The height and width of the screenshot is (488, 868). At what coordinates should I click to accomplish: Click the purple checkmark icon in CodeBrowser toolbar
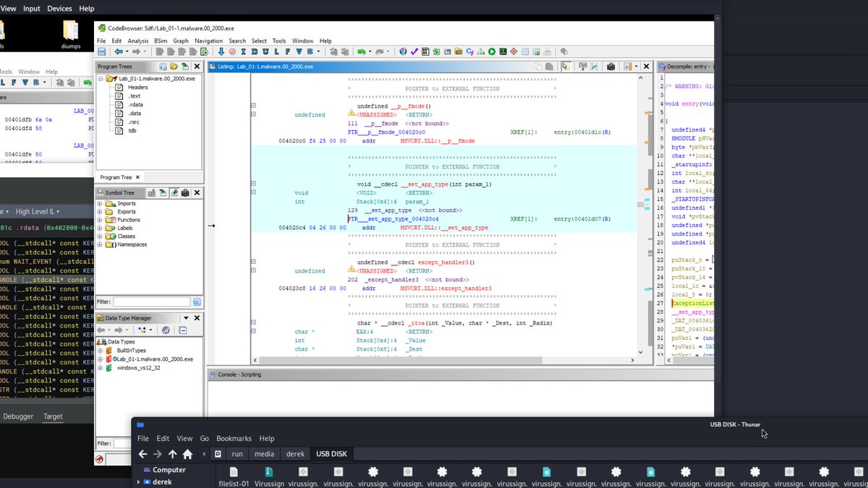414,52
